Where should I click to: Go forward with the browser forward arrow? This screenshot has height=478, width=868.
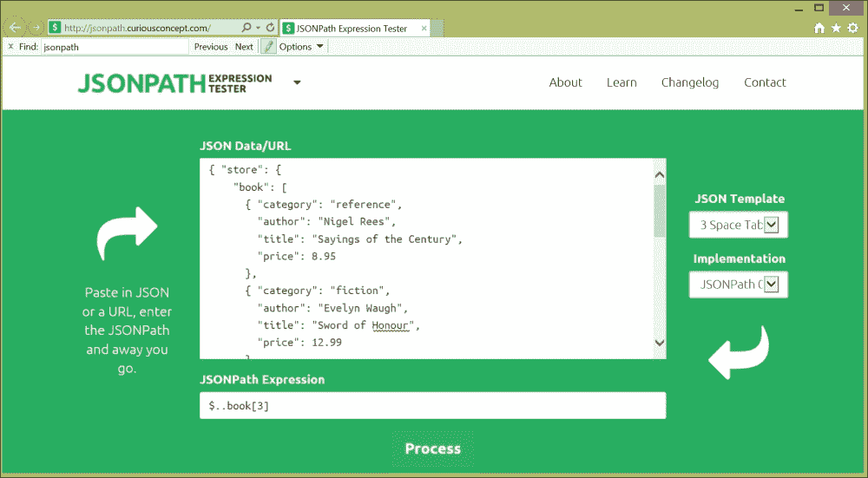[36, 28]
